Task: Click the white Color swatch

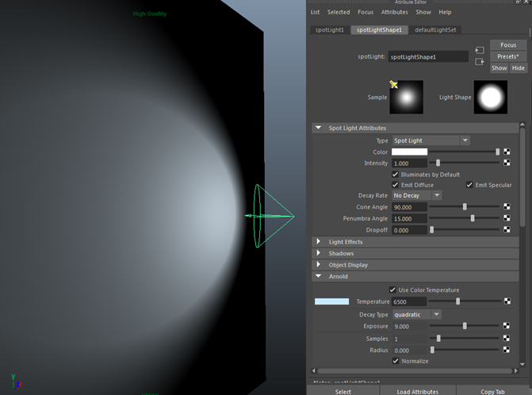Action: click(410, 152)
